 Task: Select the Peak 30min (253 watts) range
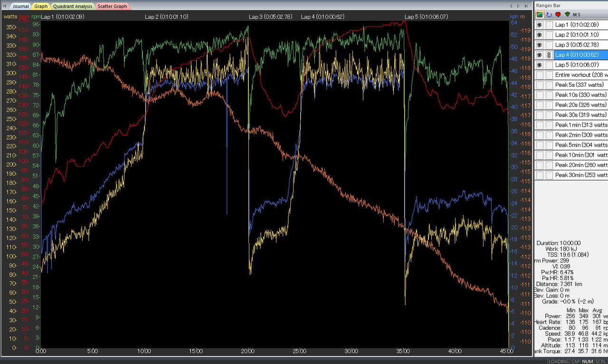(x=580, y=175)
